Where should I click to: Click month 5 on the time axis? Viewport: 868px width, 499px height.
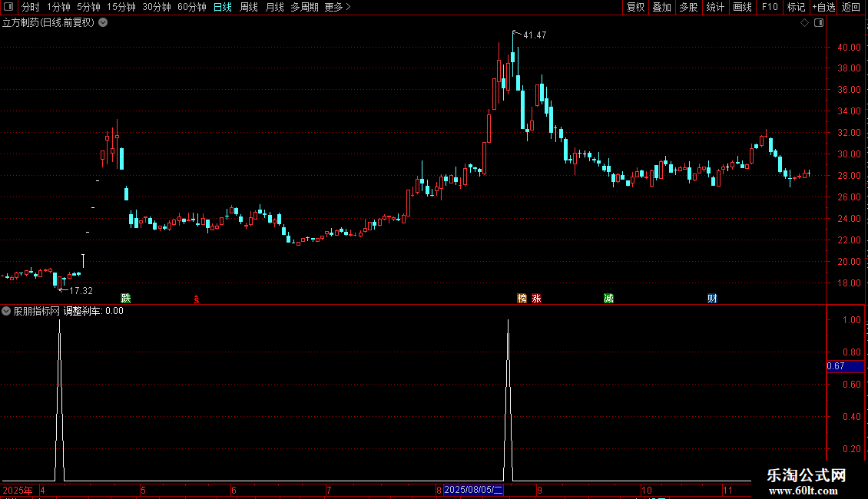click(143, 490)
